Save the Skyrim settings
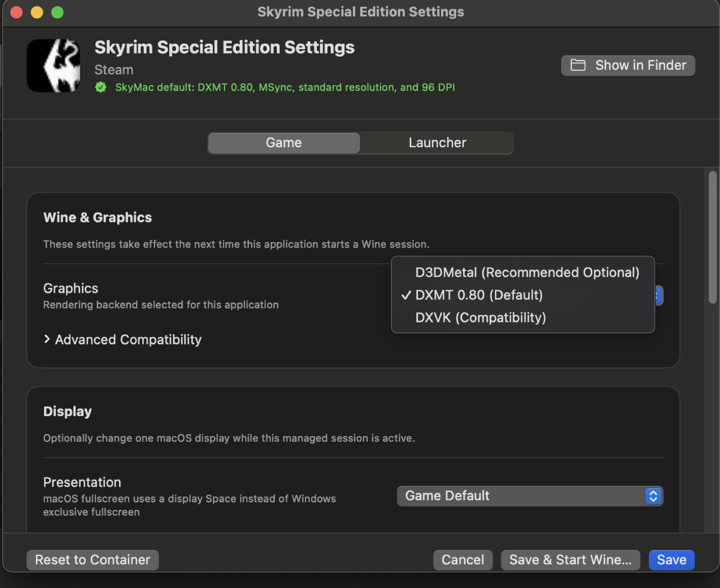This screenshot has width=720, height=588. click(671, 560)
